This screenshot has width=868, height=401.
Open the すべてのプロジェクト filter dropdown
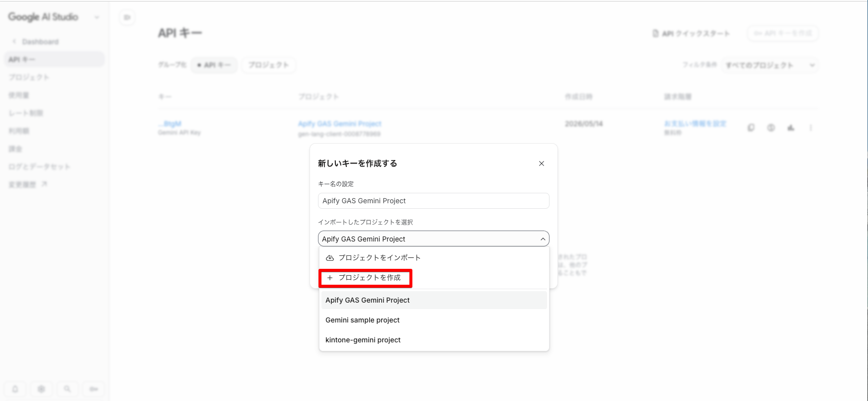pyautogui.click(x=769, y=65)
